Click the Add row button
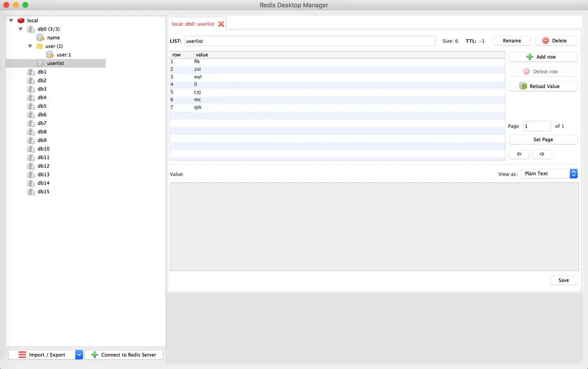 (x=543, y=57)
